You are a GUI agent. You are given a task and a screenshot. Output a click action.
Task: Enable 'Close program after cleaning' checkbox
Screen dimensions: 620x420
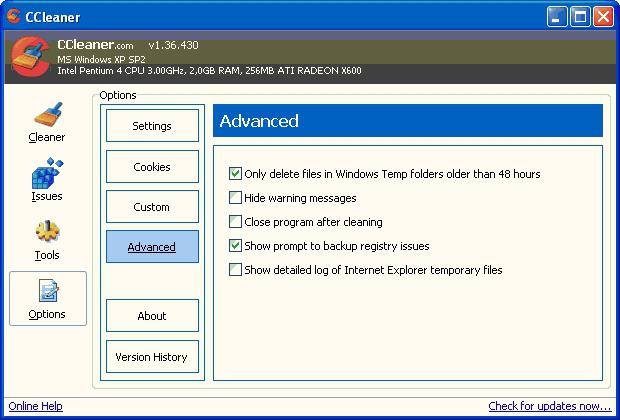coord(235,221)
